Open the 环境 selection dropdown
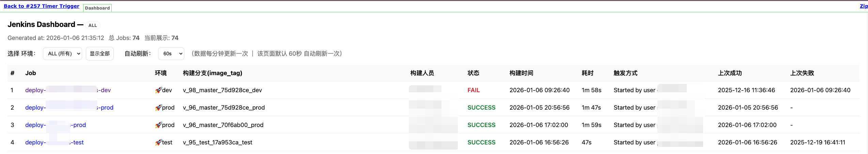Viewport: 868px width, 154px height. pyautogui.click(x=62, y=54)
